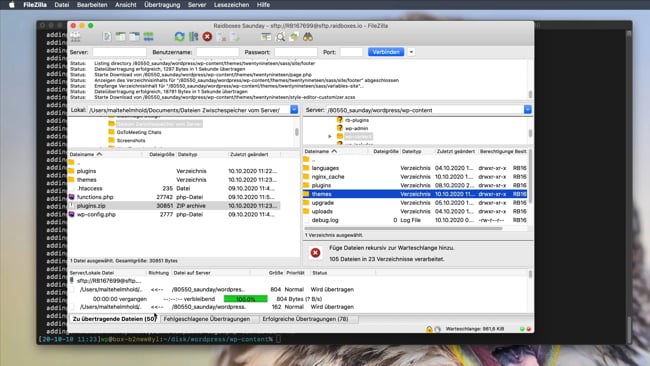
Task: Click the Verbinden button
Action: pyautogui.click(x=386, y=52)
